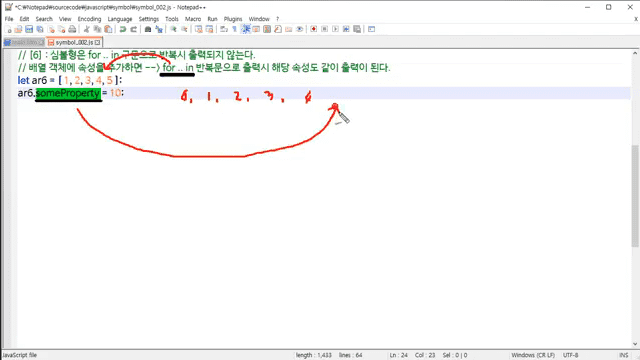640x360 pixels.
Task: Click the Redo toolbar icon
Action: pos(133,29)
